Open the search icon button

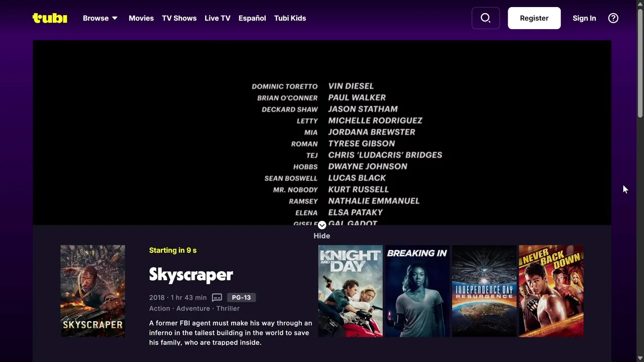click(486, 18)
